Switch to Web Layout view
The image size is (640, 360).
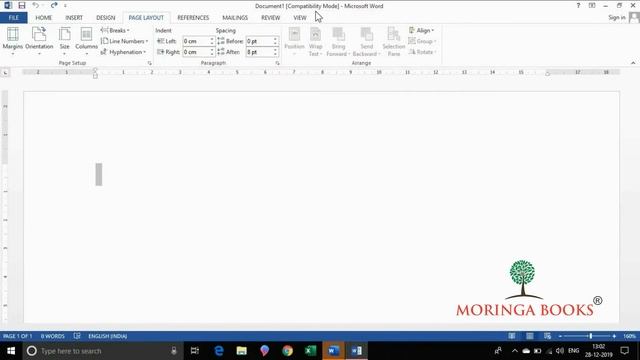[547, 336]
